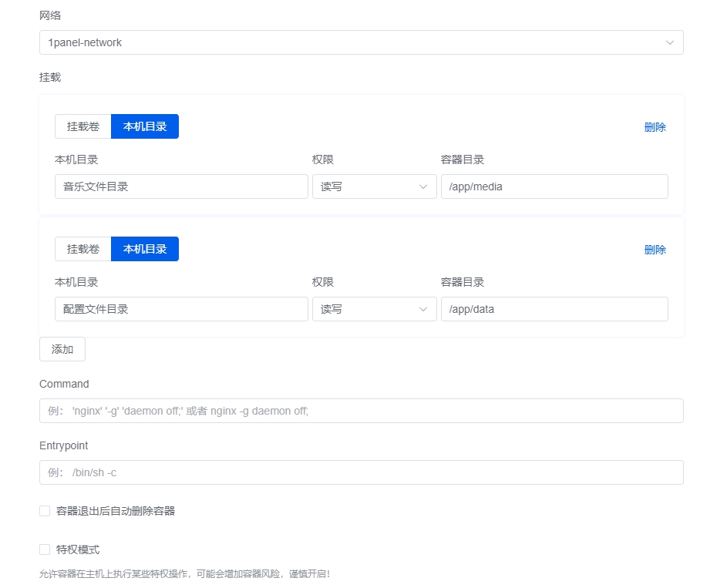Click the Command input field

361,411
